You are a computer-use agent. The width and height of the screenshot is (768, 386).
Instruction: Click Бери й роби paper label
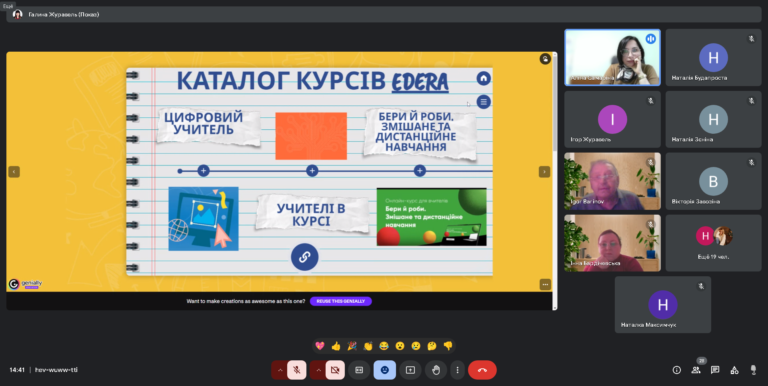pyautogui.click(x=419, y=134)
